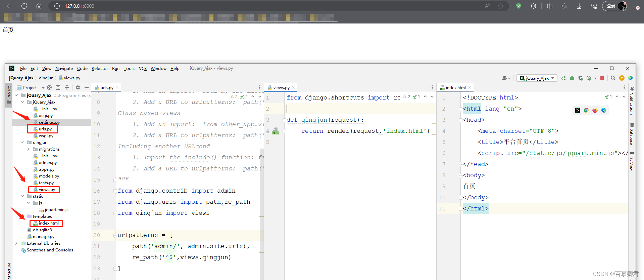Collapse the root jQuary_Ajax project node

click(16, 95)
